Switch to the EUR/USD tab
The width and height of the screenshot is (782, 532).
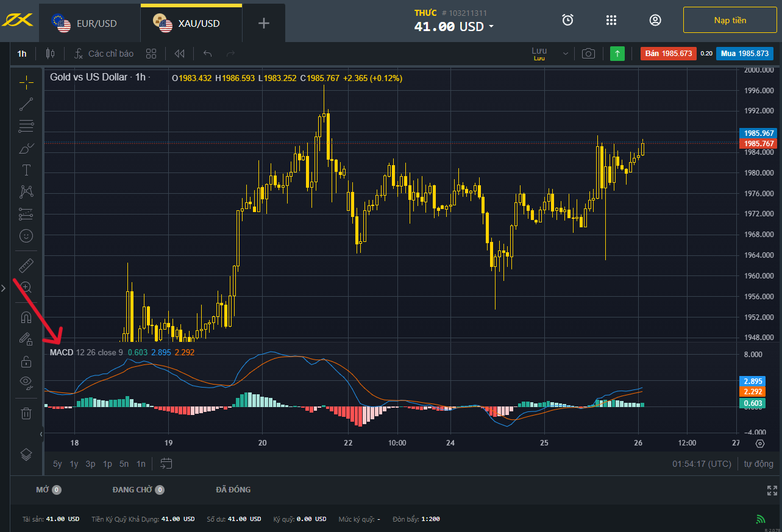[x=90, y=23]
